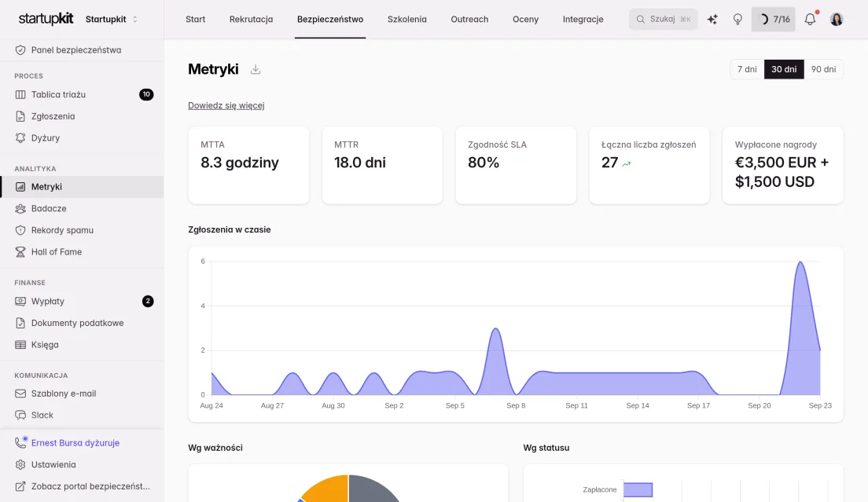Click the Wypłacone nagrody card
This screenshot has width=868, height=502.
tap(783, 165)
